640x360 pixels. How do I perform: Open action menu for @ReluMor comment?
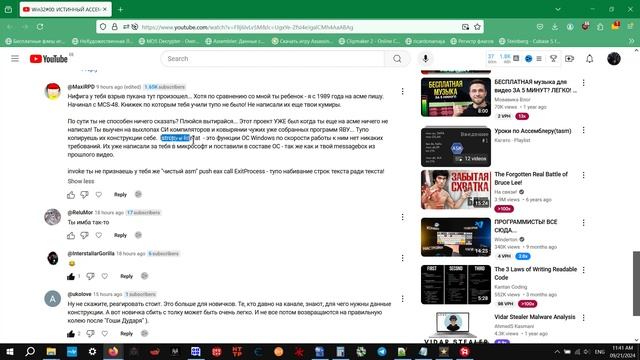click(402, 217)
